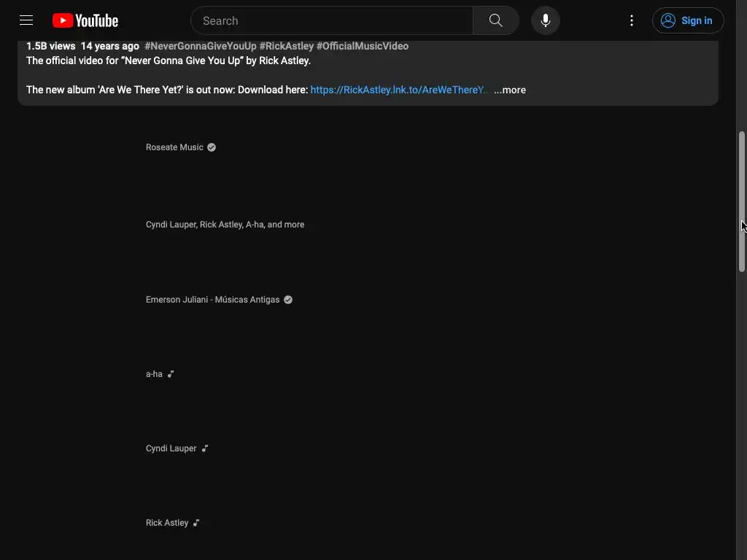Open Cyndi Lauper artist channel name
The height and width of the screenshot is (560, 747).
point(171,448)
